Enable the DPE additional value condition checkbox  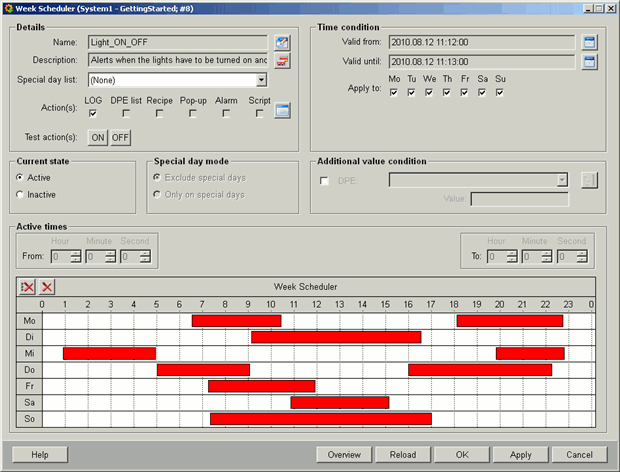323,180
